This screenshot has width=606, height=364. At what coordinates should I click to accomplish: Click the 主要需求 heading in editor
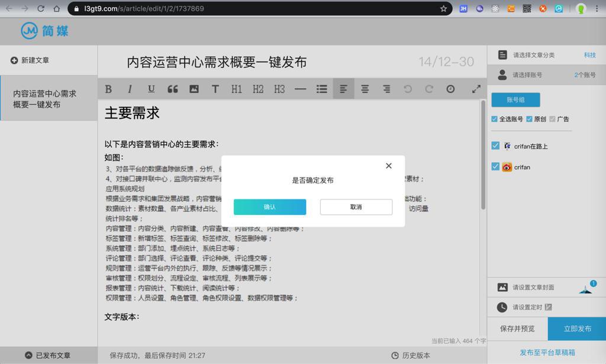coord(132,113)
